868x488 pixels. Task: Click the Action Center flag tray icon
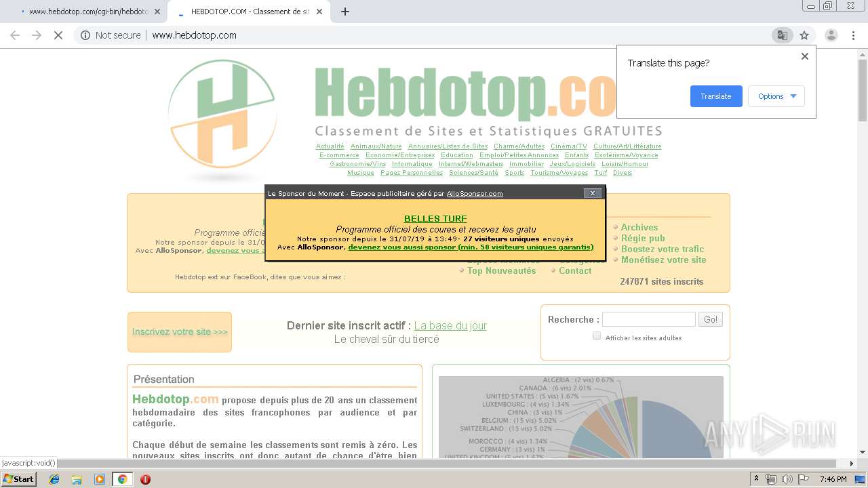tap(804, 479)
